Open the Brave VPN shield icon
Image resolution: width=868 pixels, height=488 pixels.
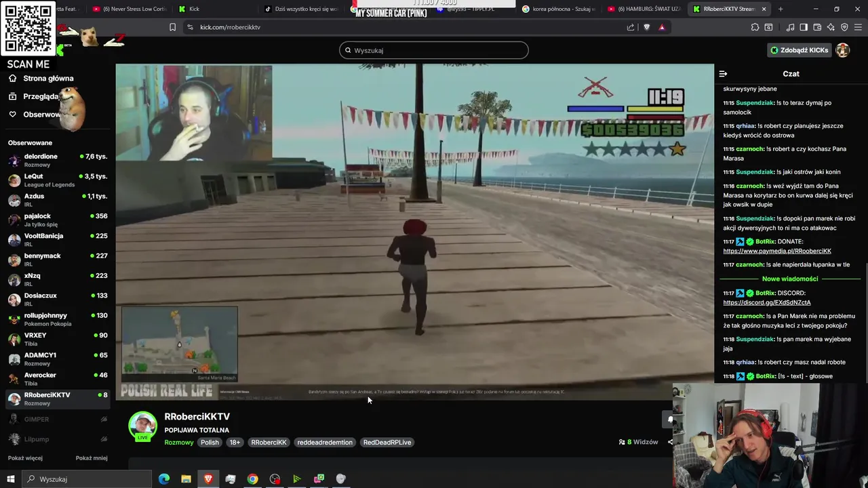click(x=844, y=27)
